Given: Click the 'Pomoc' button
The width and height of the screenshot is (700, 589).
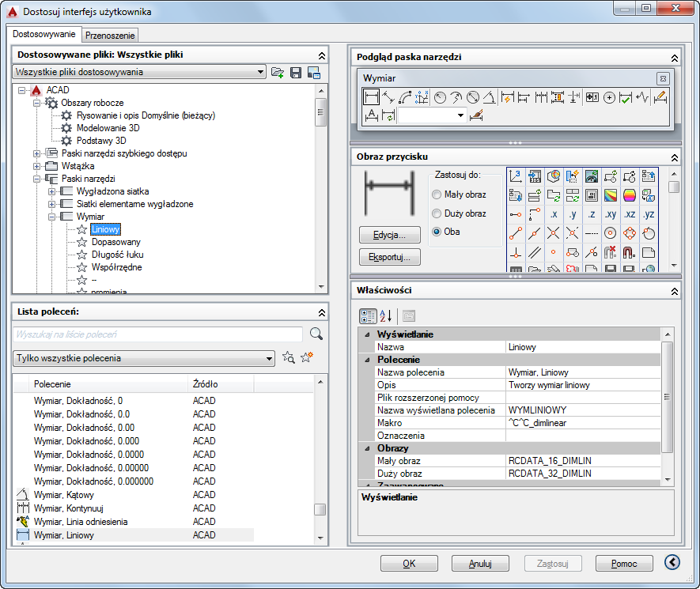Looking at the screenshot, I should coord(624,564).
